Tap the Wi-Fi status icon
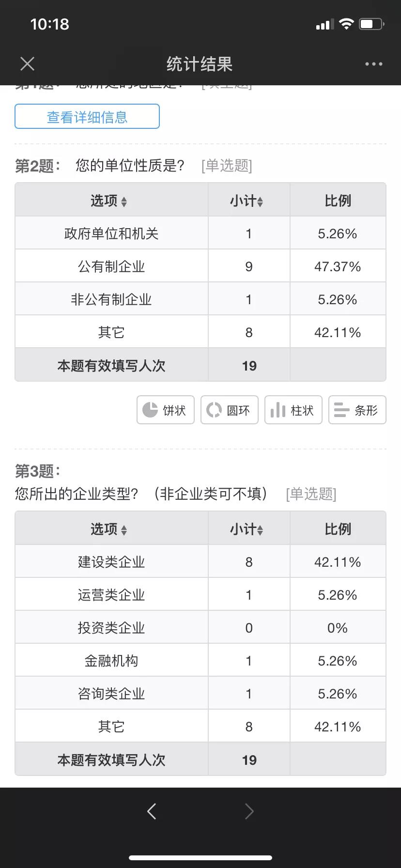Image resolution: width=401 pixels, height=868 pixels. point(346,24)
